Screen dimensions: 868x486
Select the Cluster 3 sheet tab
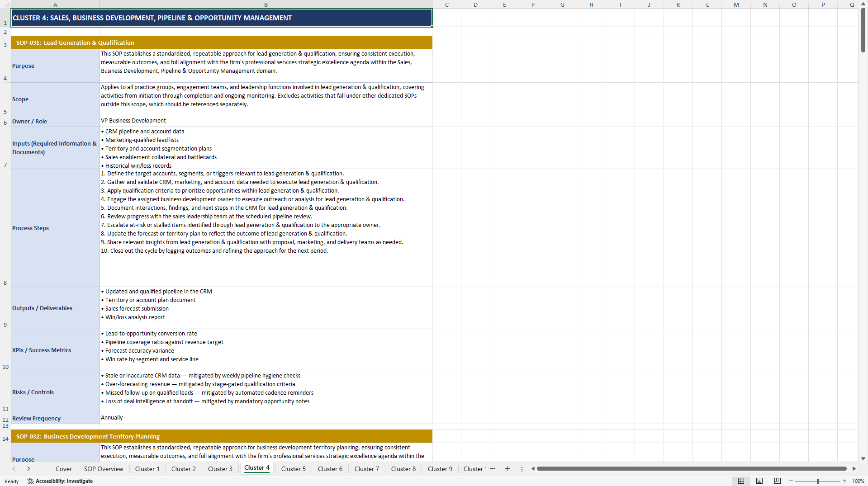[x=220, y=469]
